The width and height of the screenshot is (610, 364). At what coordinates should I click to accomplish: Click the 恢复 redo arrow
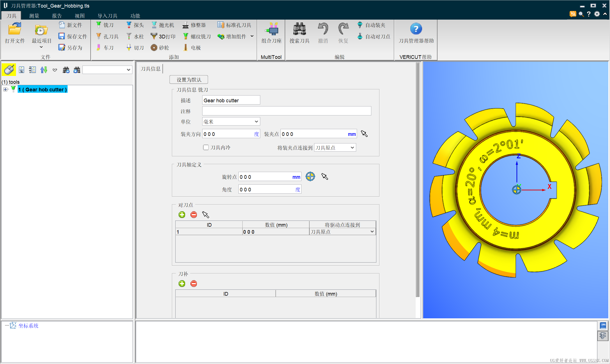343,29
